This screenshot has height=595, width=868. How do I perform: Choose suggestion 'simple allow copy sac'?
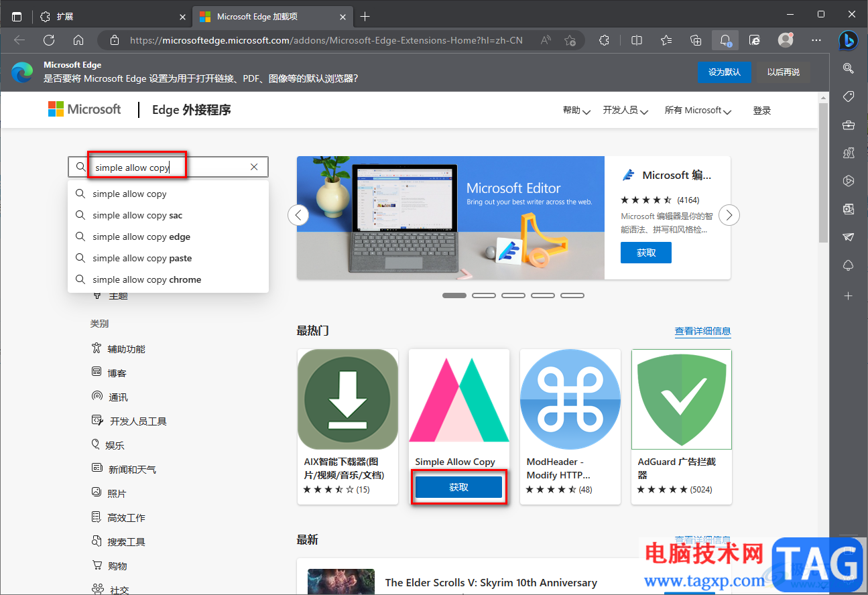pos(168,215)
